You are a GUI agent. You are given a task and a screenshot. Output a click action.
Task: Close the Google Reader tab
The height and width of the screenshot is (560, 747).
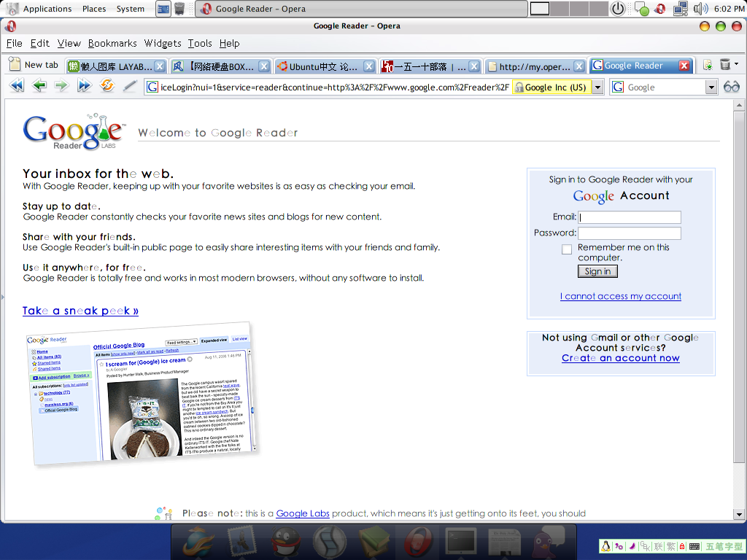[684, 66]
